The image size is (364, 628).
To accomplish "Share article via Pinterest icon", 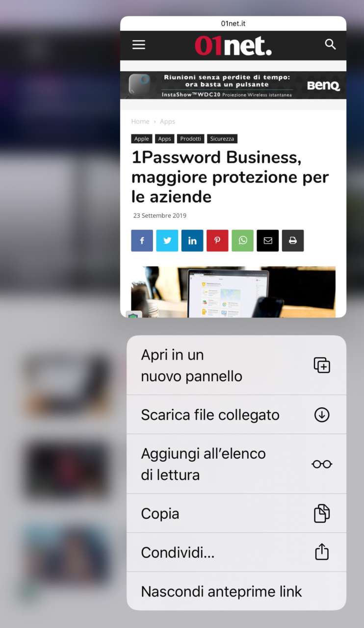I will pyautogui.click(x=217, y=240).
